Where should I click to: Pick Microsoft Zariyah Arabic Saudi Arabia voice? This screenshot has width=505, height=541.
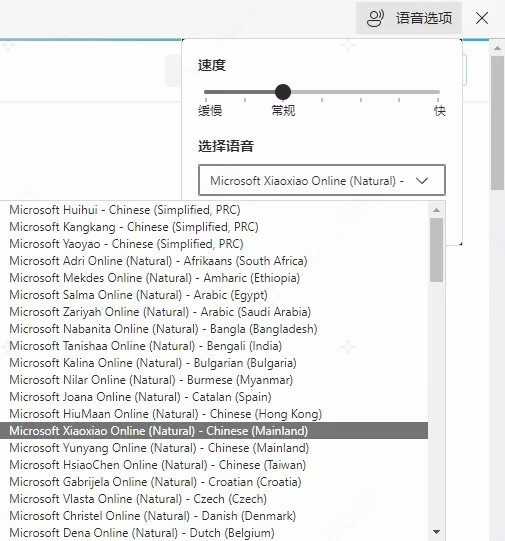(214, 312)
